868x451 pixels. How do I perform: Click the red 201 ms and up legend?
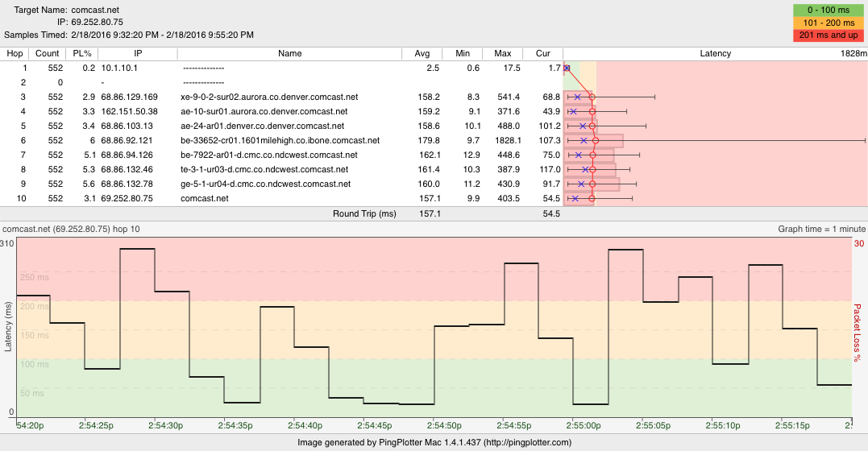point(829,35)
